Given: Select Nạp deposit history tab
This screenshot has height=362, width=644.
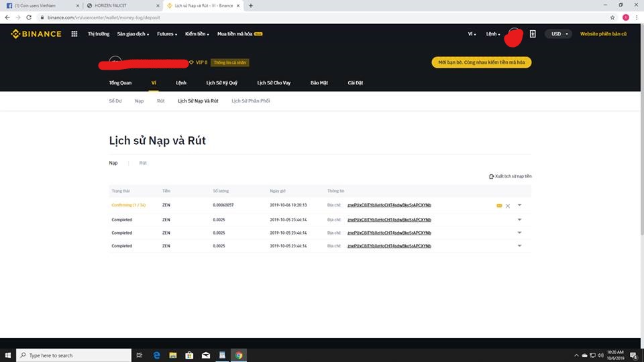Looking at the screenshot, I should click(113, 163).
